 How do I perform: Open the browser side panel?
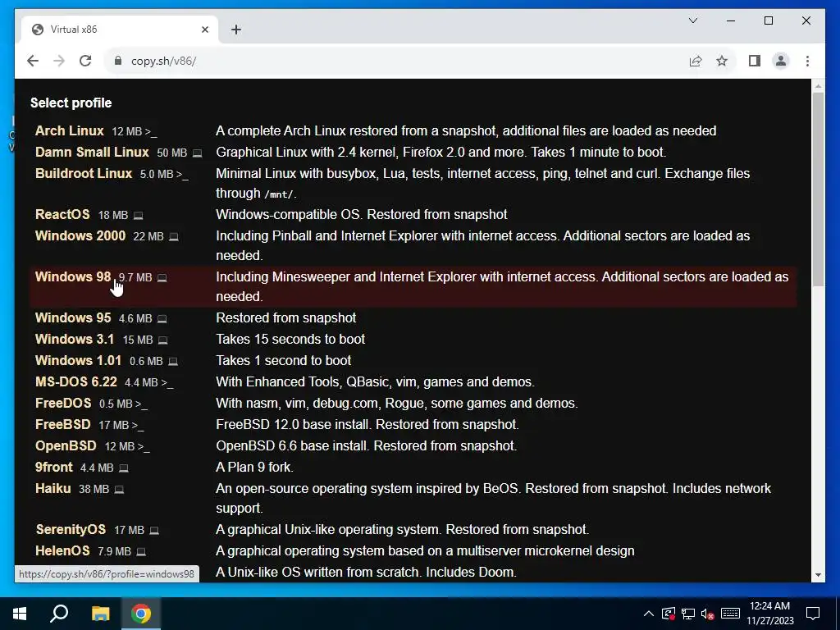755,61
